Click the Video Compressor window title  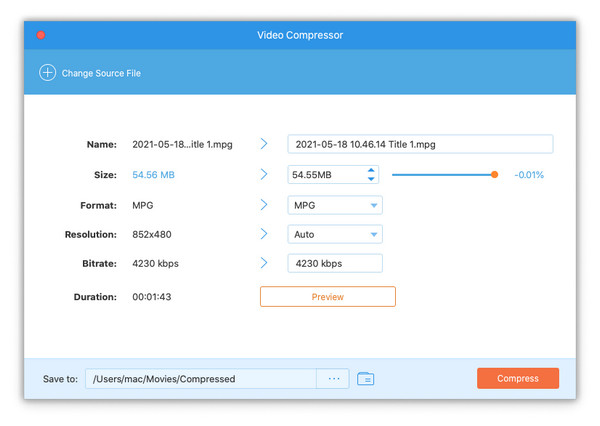[300, 35]
